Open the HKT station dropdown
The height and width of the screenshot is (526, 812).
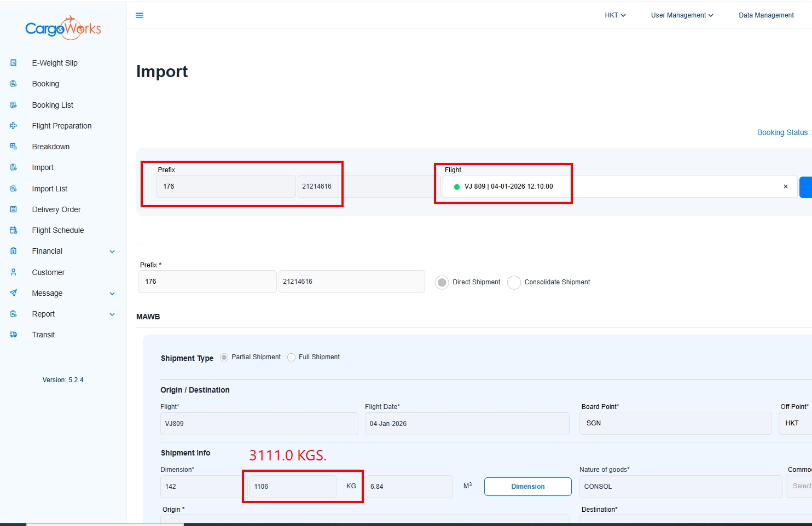click(x=615, y=15)
